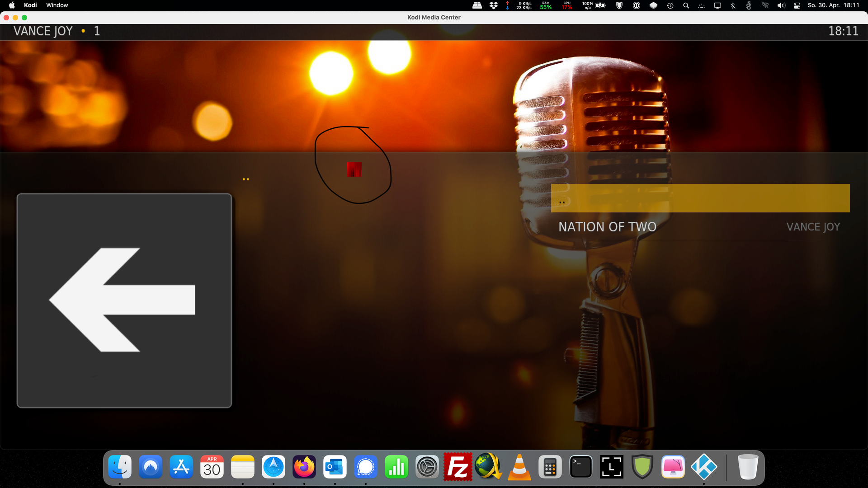Launch Numbers from the dock

coord(396,467)
